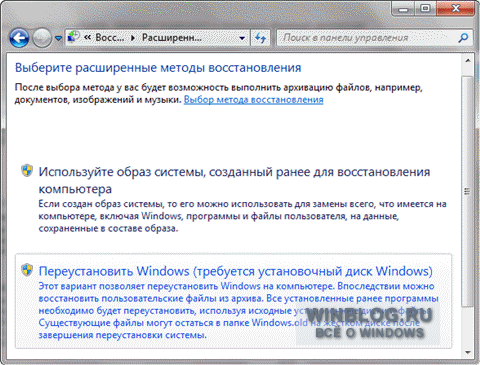Open recent pages dropdown beside navigation arrows

click(58, 38)
